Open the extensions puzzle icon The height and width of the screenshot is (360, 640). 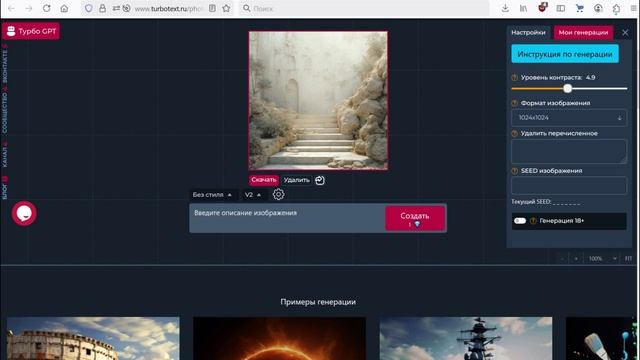616,9
